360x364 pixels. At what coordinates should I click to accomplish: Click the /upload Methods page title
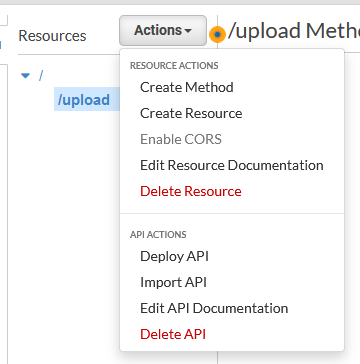point(294,31)
